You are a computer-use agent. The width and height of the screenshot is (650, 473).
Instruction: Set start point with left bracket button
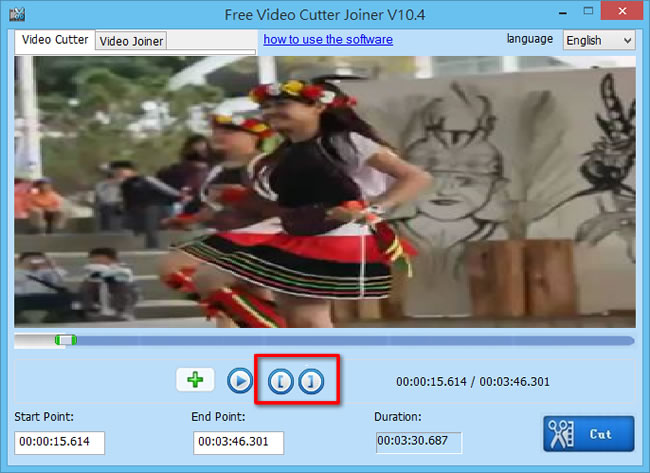click(x=281, y=381)
